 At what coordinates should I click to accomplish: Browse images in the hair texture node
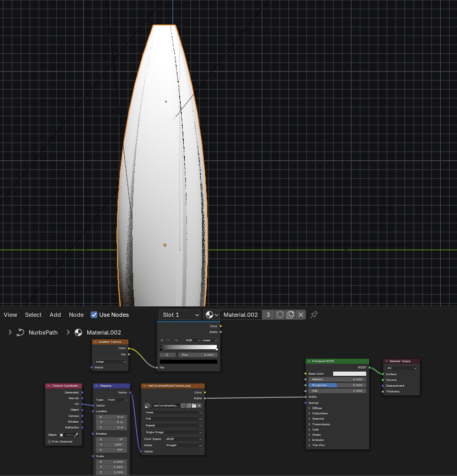click(147, 406)
